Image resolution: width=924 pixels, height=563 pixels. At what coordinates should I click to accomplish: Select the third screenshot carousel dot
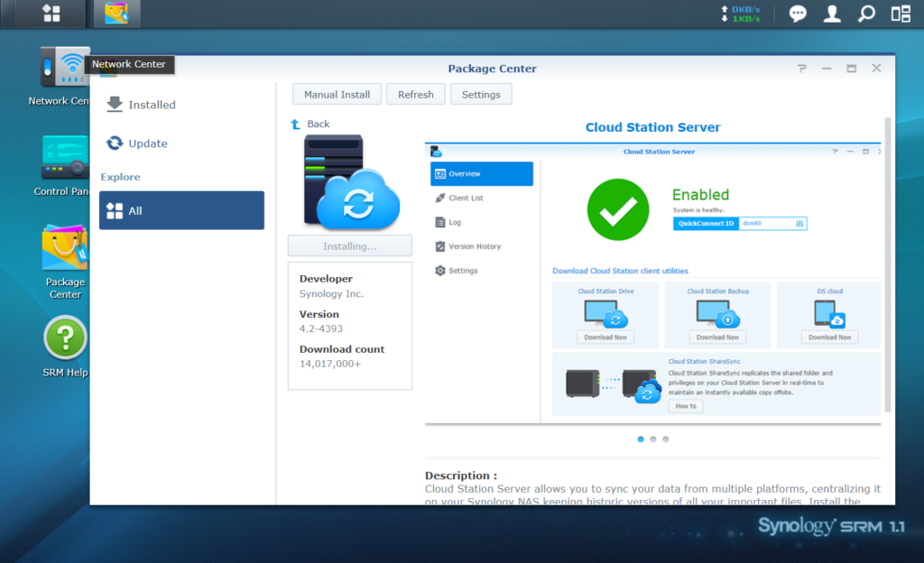click(x=665, y=439)
